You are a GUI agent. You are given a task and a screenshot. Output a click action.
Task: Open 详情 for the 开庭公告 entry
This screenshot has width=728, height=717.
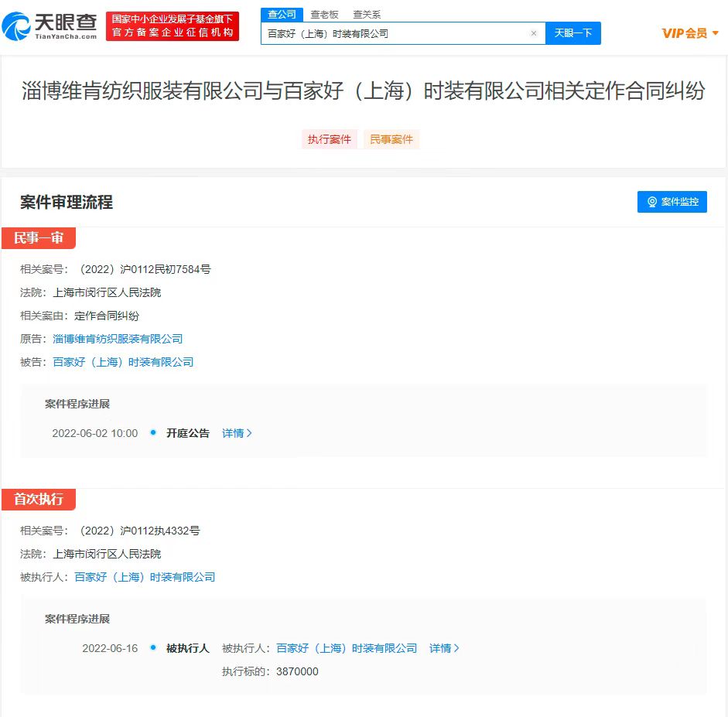coord(237,433)
